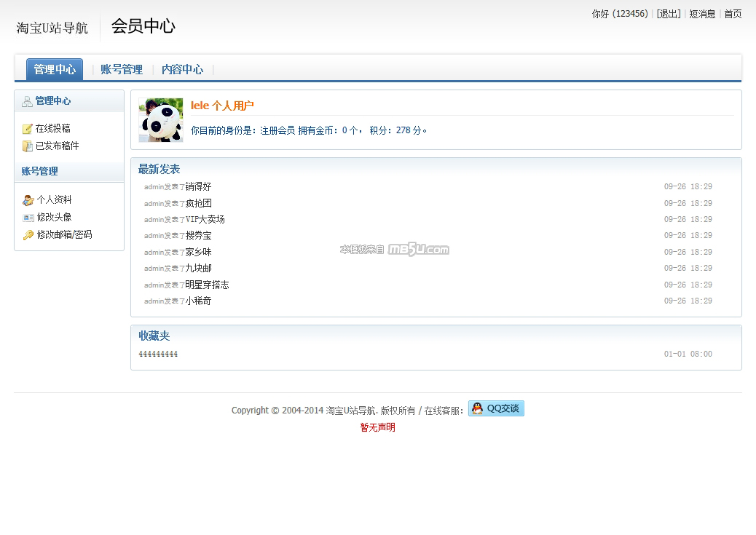Screen dimensions: 756x535
Task: Open the 内容中心 tab
Action: [182, 70]
